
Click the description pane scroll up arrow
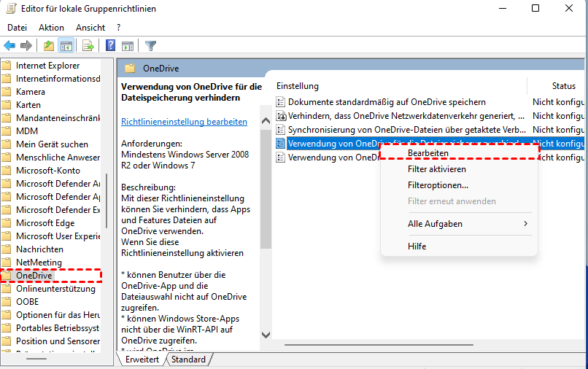266,121
